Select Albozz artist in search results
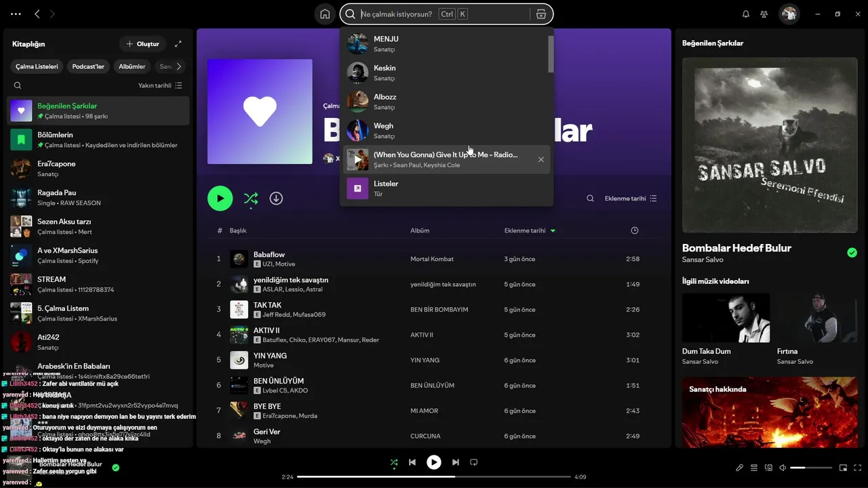868x488 pixels. pos(446,102)
